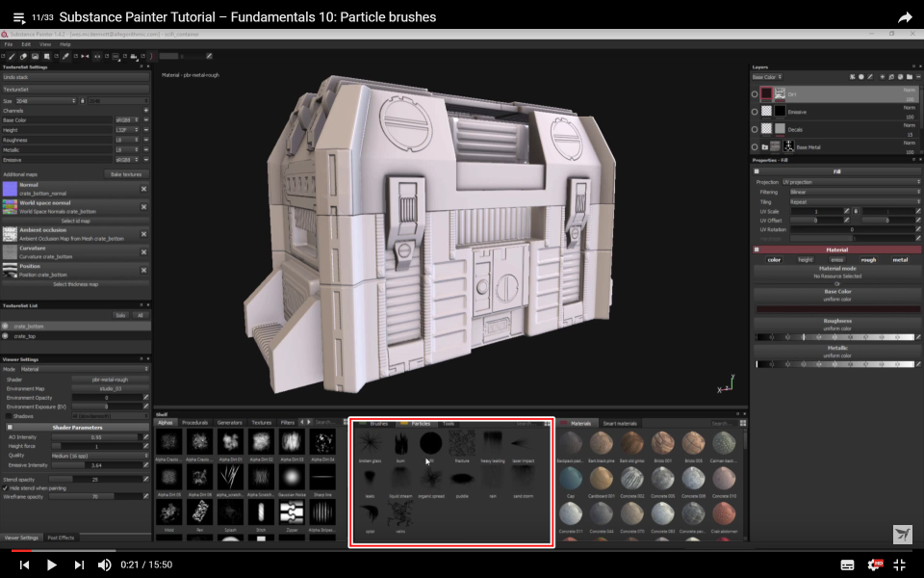Open the YouTube playlist menu icon
Screen dimensions: 924x578
tap(19, 17)
